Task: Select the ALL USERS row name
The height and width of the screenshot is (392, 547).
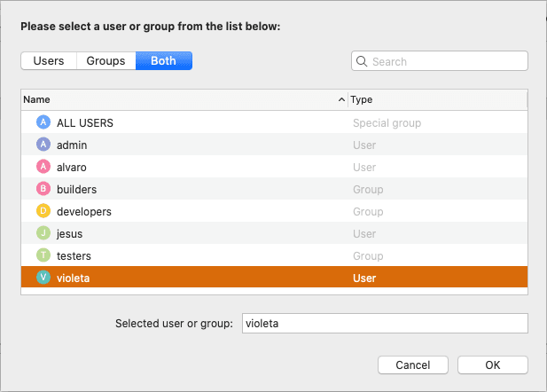Action: pos(85,123)
